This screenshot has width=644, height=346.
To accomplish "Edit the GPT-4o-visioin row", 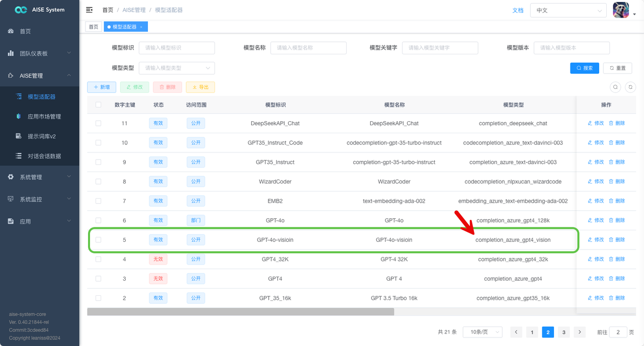I will click(596, 240).
